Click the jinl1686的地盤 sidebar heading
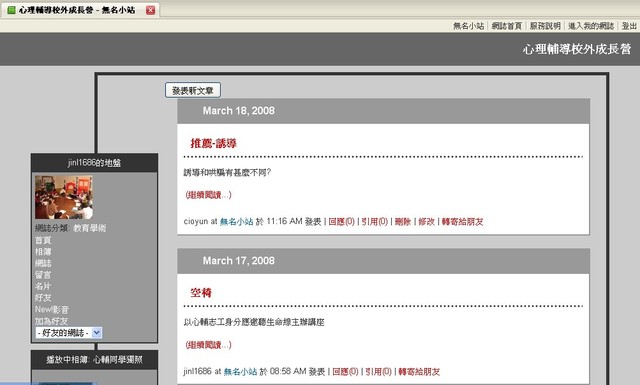Screen dimensions: 640x385 click(94, 163)
